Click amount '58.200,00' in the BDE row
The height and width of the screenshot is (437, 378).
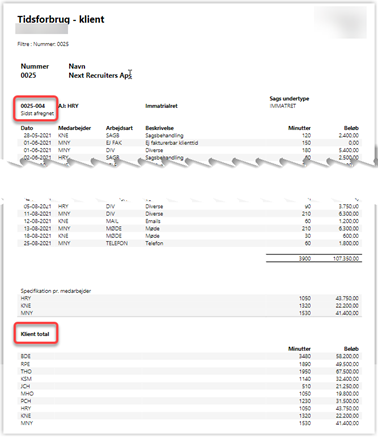[x=347, y=356]
